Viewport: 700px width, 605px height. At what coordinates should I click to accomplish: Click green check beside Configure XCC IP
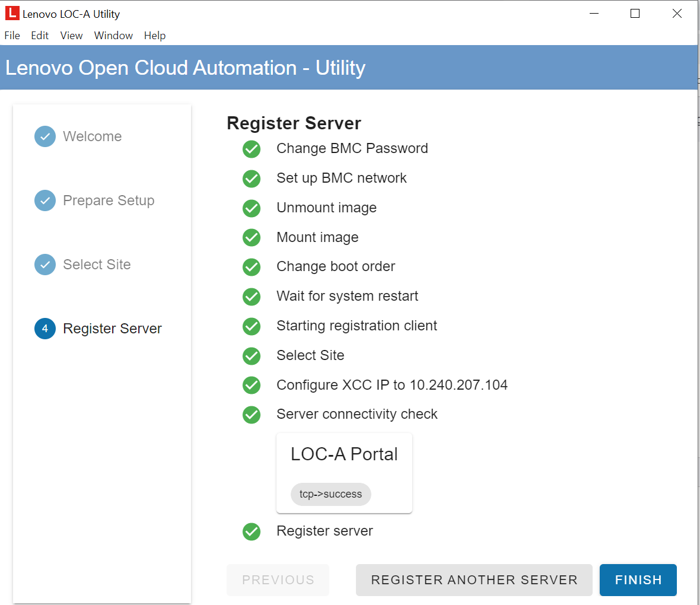coord(252,386)
